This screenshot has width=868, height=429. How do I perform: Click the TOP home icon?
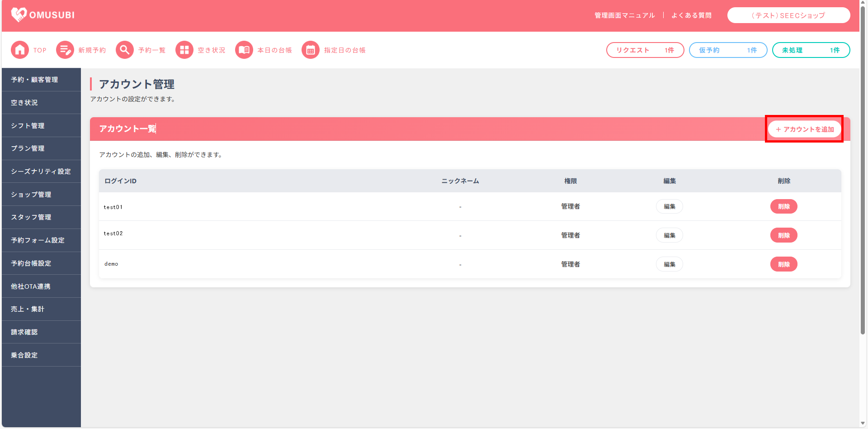(20, 50)
